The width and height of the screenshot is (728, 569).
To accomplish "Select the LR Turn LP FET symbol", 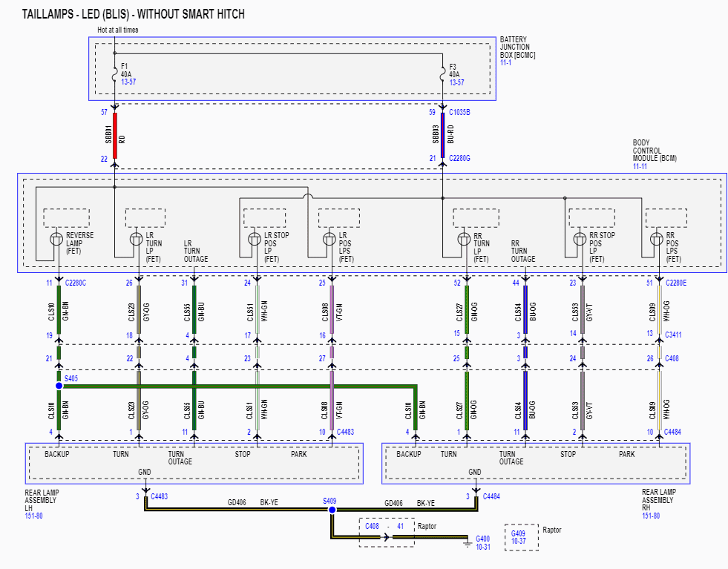I will pyautogui.click(x=137, y=239).
